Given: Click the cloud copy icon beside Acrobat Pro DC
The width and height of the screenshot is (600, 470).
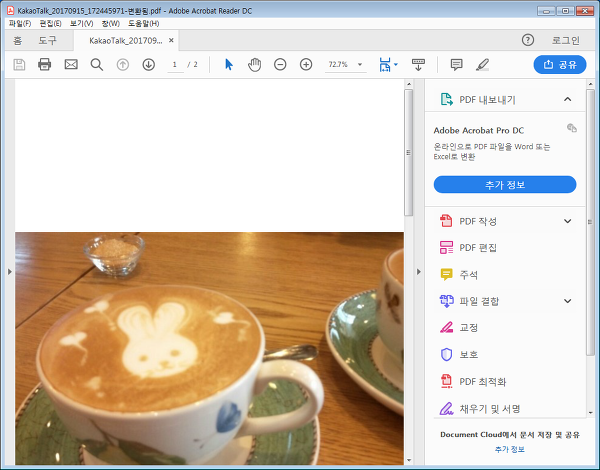Looking at the screenshot, I should pos(572,128).
